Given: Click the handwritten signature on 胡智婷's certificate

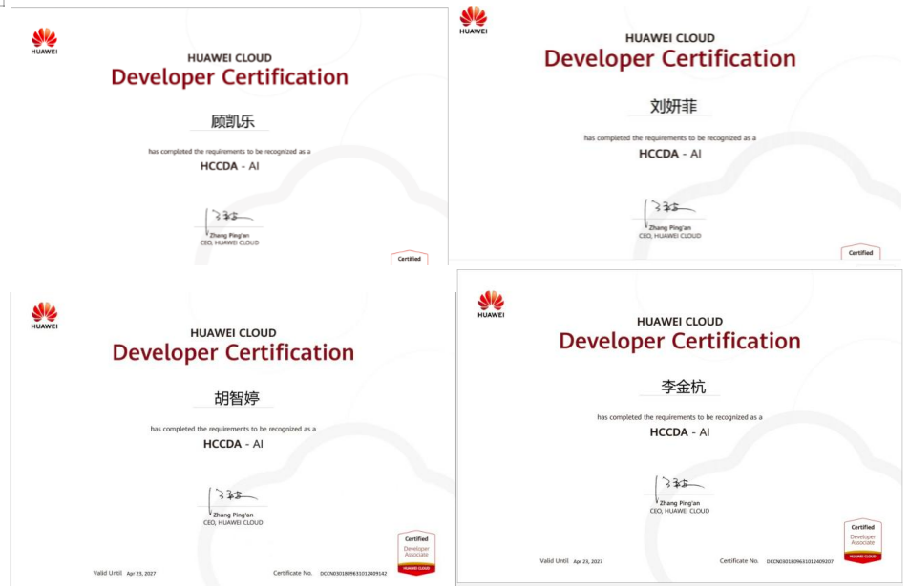Looking at the screenshot, I should pos(232,499).
